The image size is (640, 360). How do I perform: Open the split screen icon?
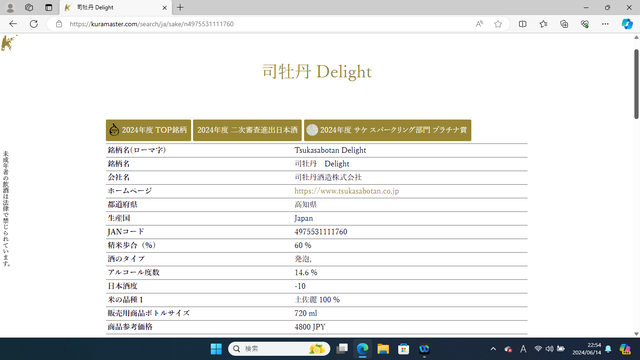tap(522, 24)
